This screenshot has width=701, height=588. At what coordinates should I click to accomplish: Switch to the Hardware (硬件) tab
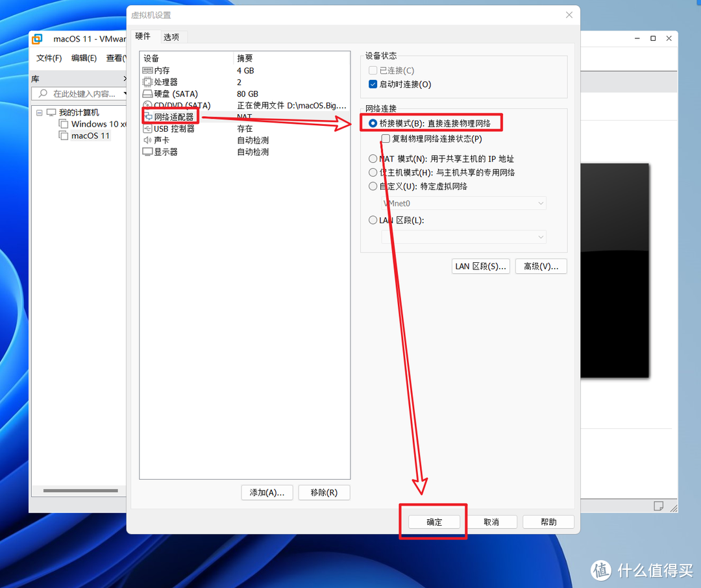pyautogui.click(x=143, y=36)
